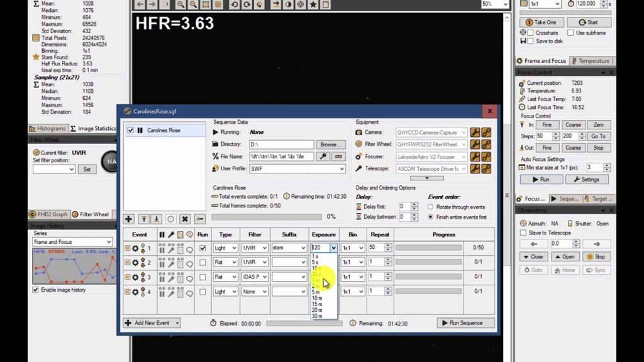Connect the Camera via the link icon
Screen dimensions: 644x362
pos(486,133)
